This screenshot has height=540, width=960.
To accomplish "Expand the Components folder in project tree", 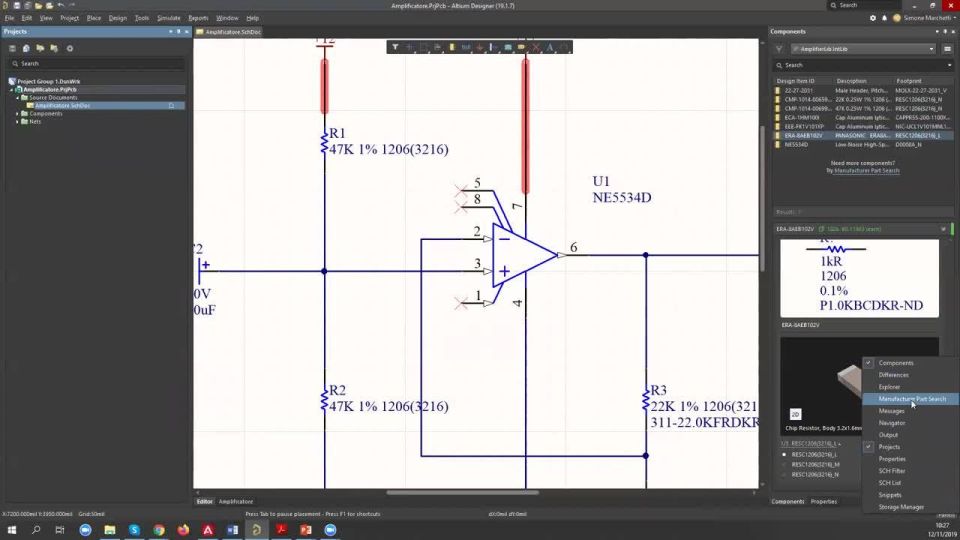I will click(x=17, y=113).
